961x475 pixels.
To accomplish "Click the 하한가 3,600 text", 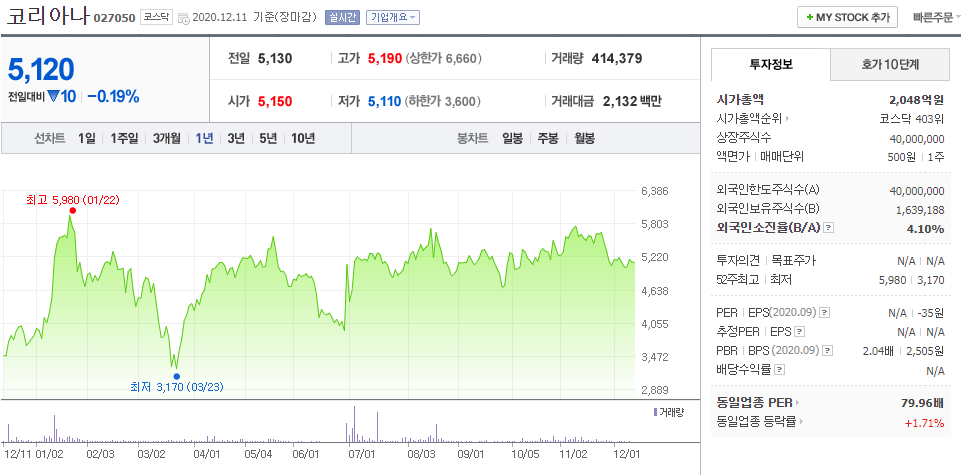I will tap(443, 101).
